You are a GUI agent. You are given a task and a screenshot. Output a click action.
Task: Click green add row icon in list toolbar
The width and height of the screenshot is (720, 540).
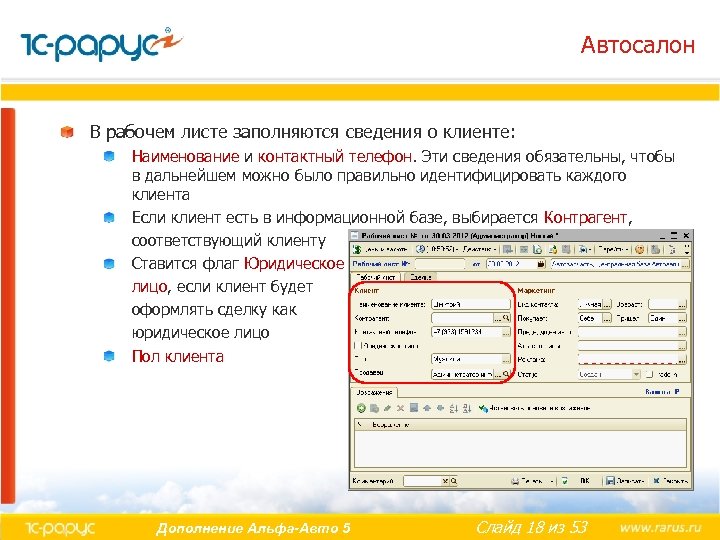(x=361, y=408)
